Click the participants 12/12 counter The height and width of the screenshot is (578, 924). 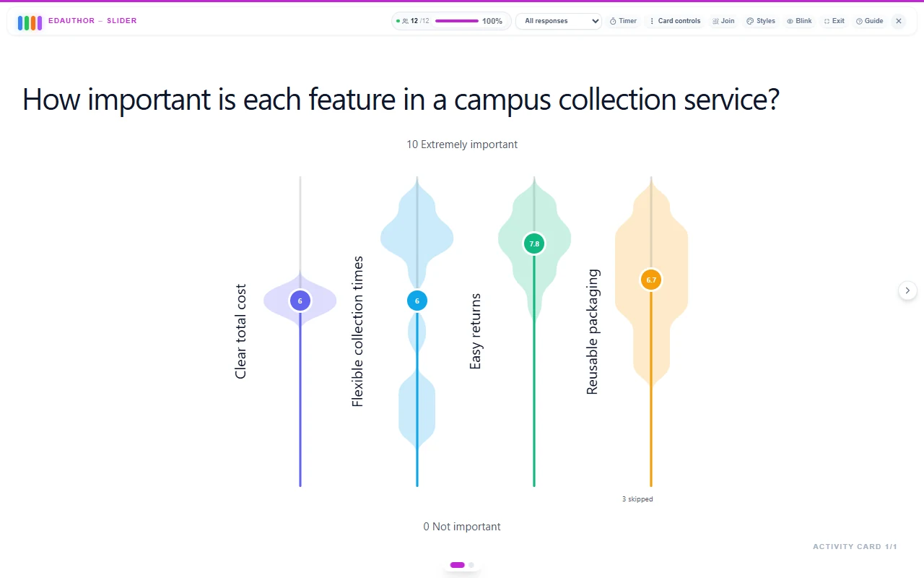[x=415, y=21]
